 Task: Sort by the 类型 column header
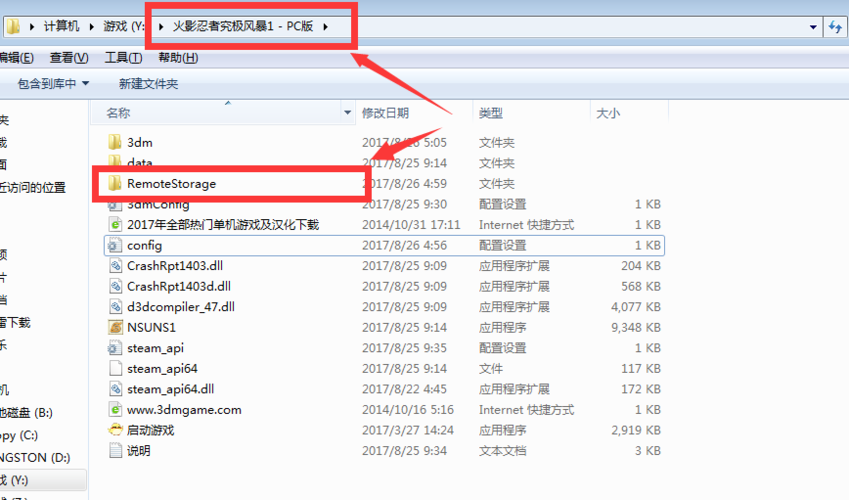coord(491,113)
